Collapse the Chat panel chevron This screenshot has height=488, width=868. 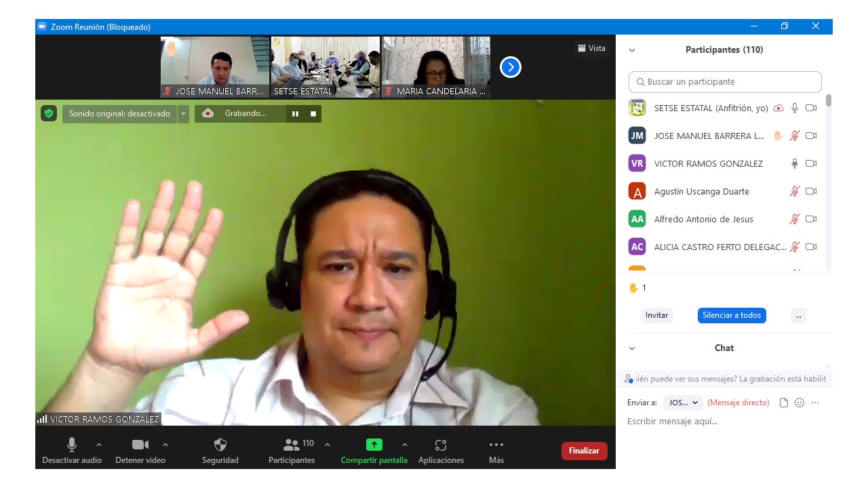[632, 348]
